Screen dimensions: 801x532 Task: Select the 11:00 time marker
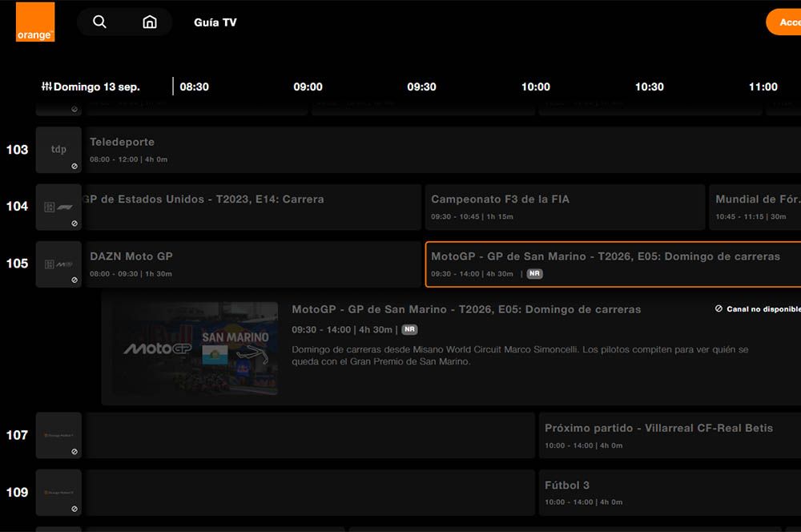pyautogui.click(x=763, y=87)
